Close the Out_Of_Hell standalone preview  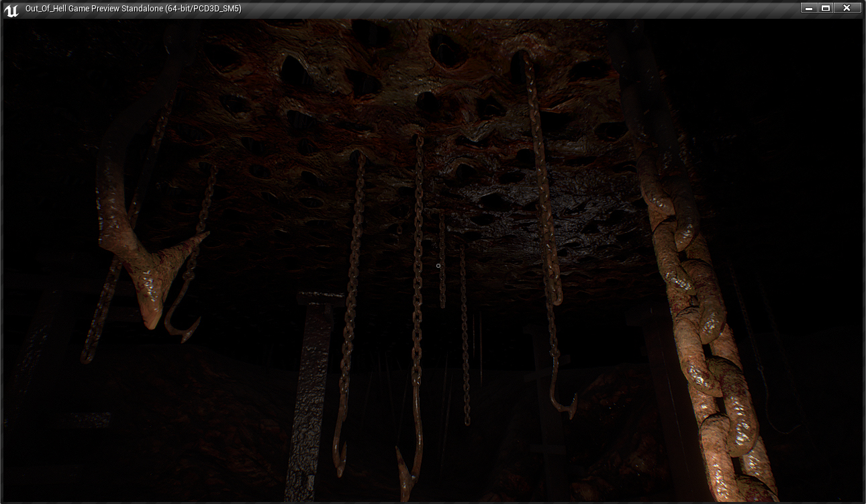click(847, 8)
